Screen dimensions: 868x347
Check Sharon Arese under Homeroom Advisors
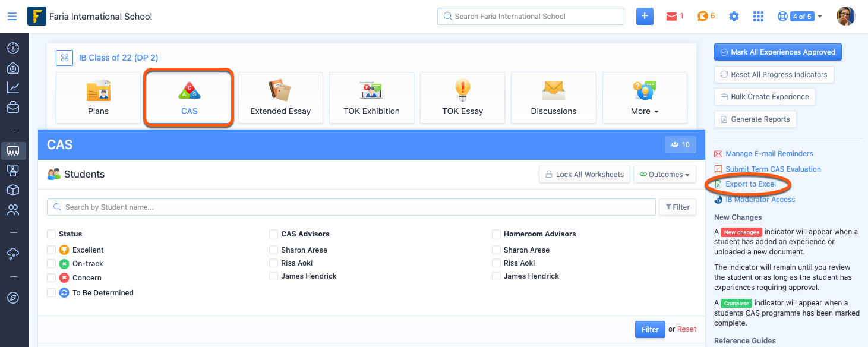coord(496,250)
